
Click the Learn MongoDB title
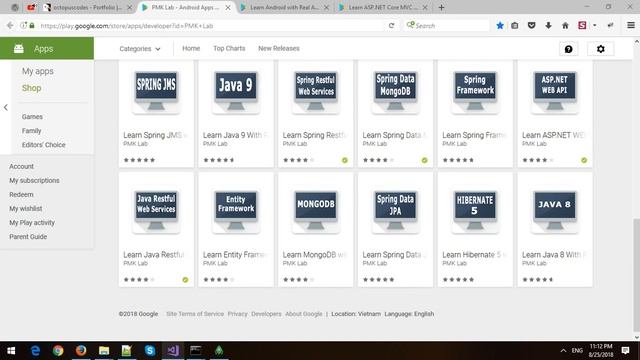click(x=315, y=255)
